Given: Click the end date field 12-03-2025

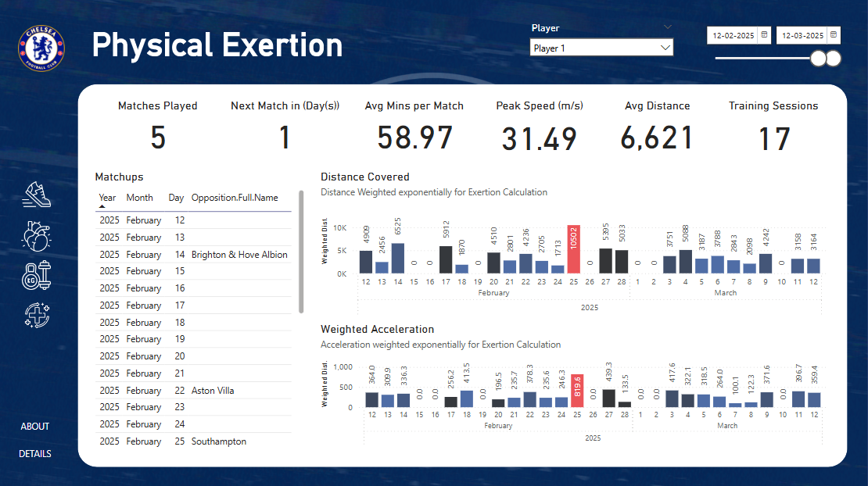Looking at the screenshot, I should tap(802, 35).
